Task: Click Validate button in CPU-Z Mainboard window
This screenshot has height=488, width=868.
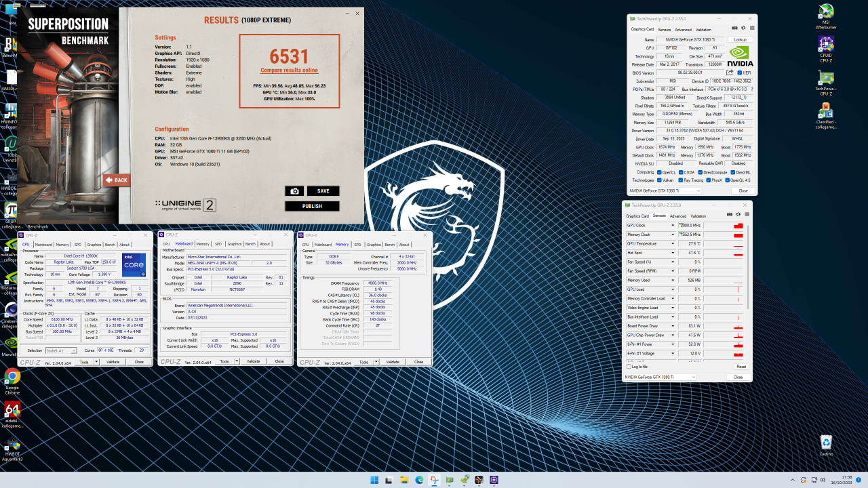Action: click(x=253, y=361)
